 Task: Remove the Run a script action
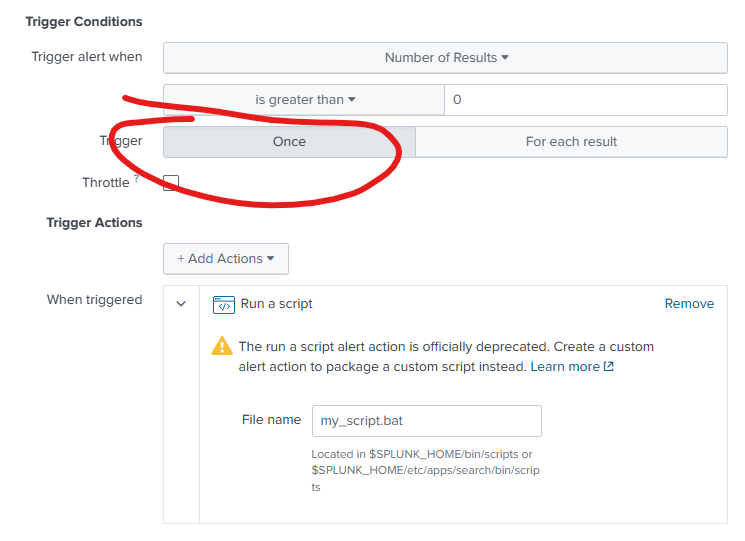click(689, 304)
